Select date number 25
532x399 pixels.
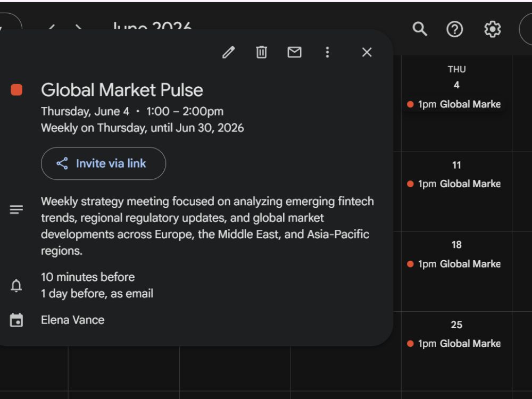point(456,325)
